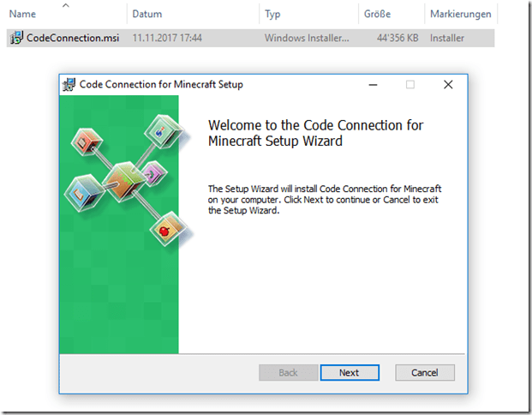Viewport: 532px width, 415px height.
Task: Close the Code Connection Setup dialog
Action: tap(447, 84)
